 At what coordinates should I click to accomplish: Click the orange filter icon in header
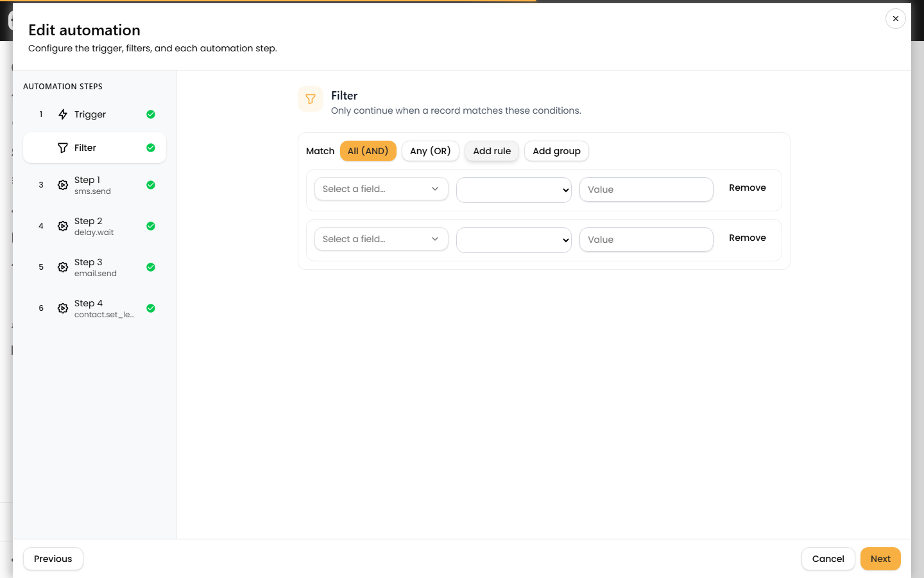311,99
